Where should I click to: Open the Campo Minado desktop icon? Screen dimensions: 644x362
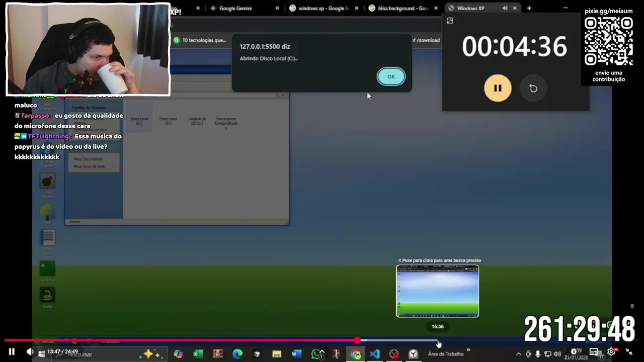click(48, 186)
